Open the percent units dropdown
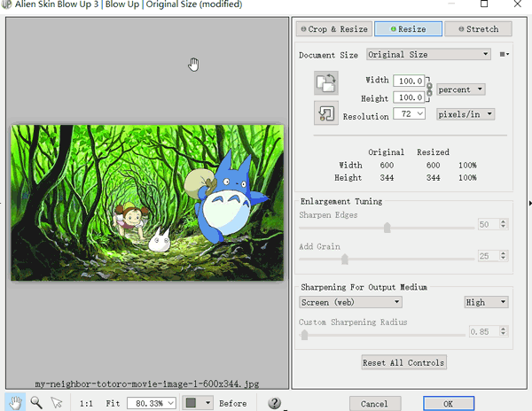Image resolution: width=532 pixels, height=411 pixels. tap(461, 89)
